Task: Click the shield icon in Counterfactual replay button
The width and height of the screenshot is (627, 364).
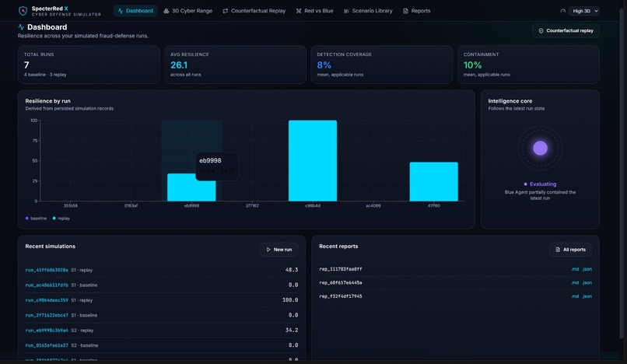Action: (541, 31)
